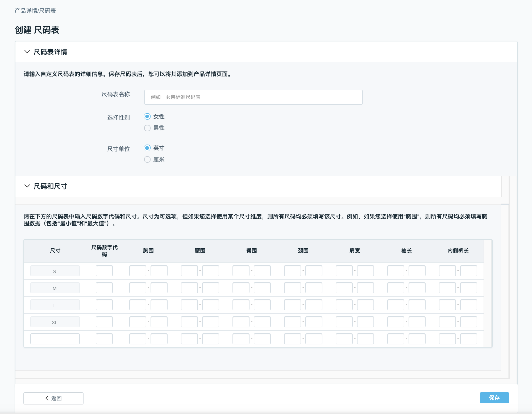Click the 尺码表名称 text field
532x414 pixels.
pyautogui.click(x=253, y=97)
